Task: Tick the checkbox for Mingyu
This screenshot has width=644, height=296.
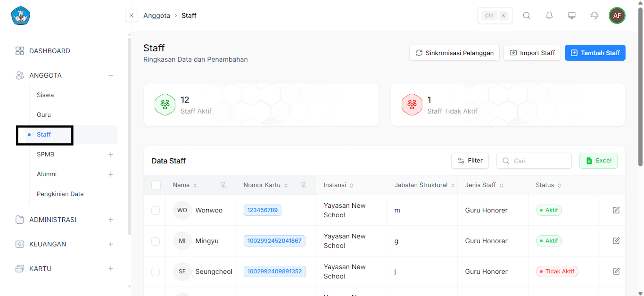Action: tap(155, 241)
